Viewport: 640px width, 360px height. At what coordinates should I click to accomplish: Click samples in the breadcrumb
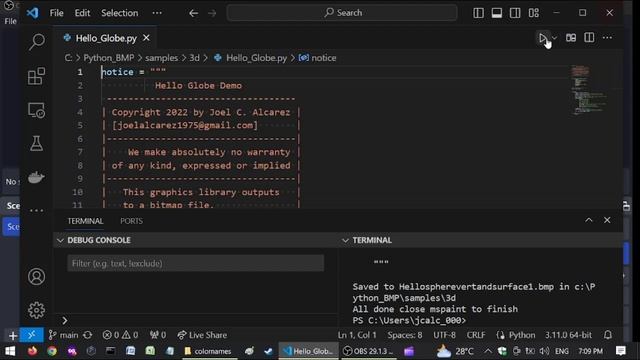[162, 58]
